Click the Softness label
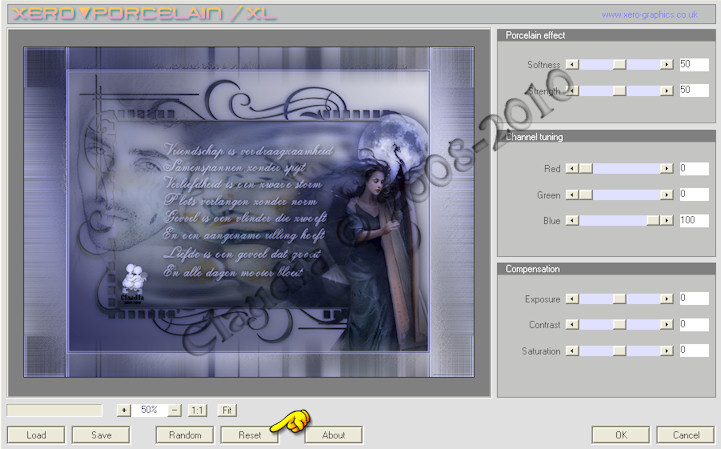Image resolution: width=721 pixels, height=449 pixels. (x=544, y=65)
